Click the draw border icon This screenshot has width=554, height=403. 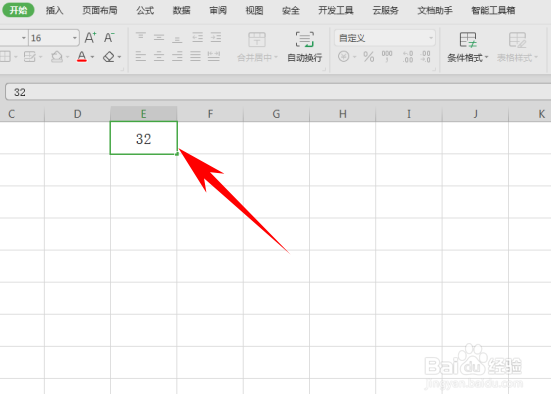tap(30, 57)
